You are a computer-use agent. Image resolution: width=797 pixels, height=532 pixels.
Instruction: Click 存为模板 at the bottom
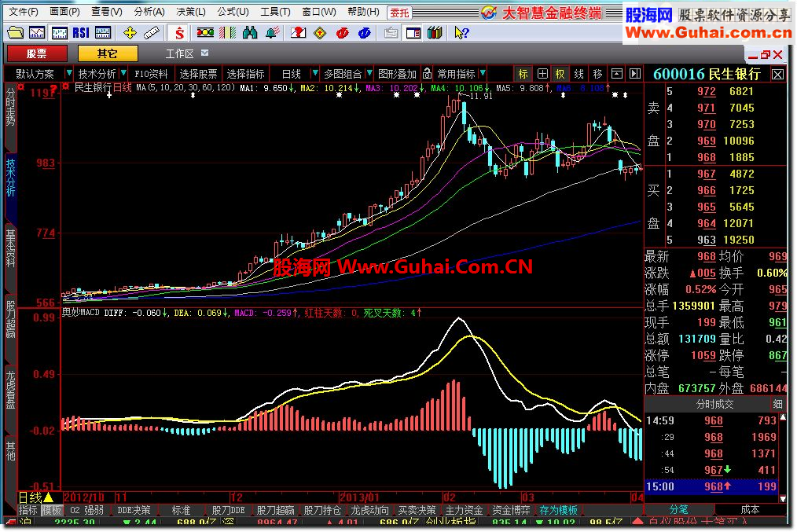558,510
